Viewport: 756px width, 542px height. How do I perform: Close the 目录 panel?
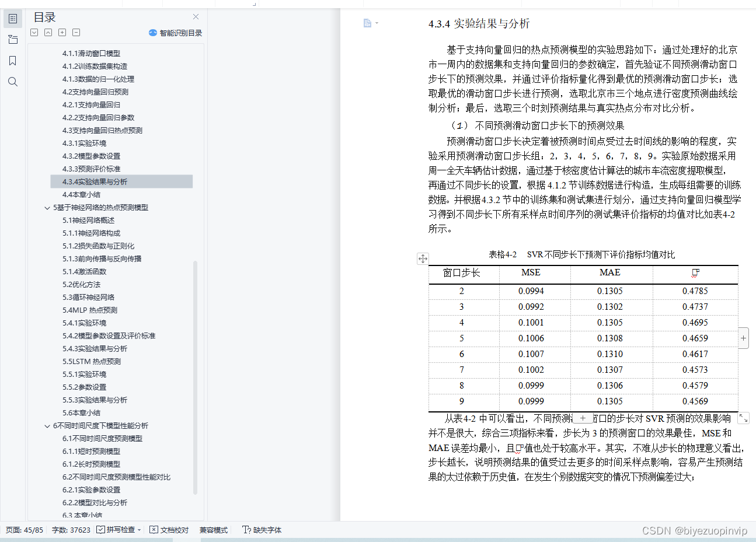coord(196,17)
